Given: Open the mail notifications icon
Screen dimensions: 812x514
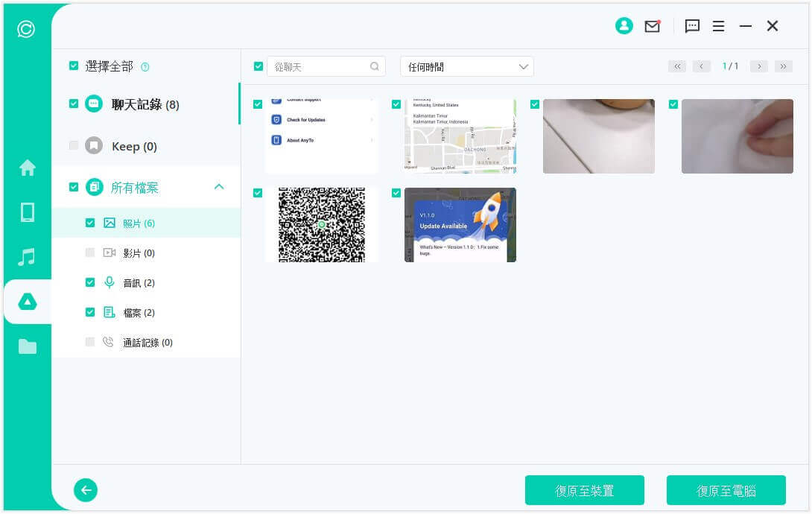Looking at the screenshot, I should point(653,26).
